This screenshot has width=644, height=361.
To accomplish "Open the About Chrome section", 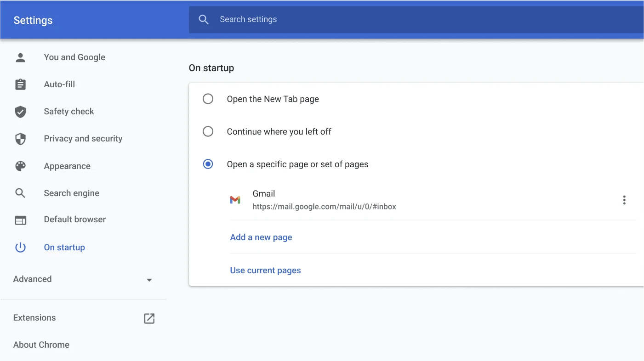I will point(41,344).
